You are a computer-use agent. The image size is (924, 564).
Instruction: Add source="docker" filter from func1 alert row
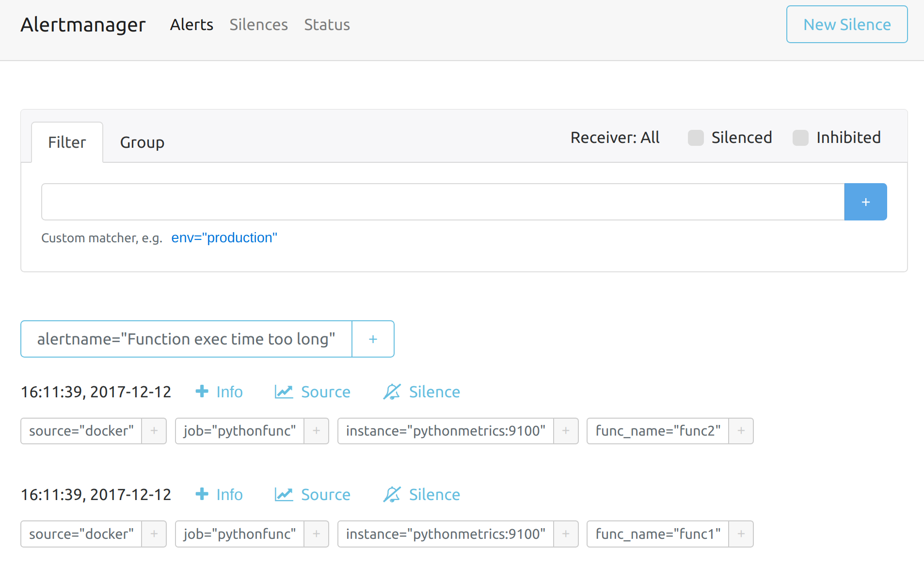[154, 534]
